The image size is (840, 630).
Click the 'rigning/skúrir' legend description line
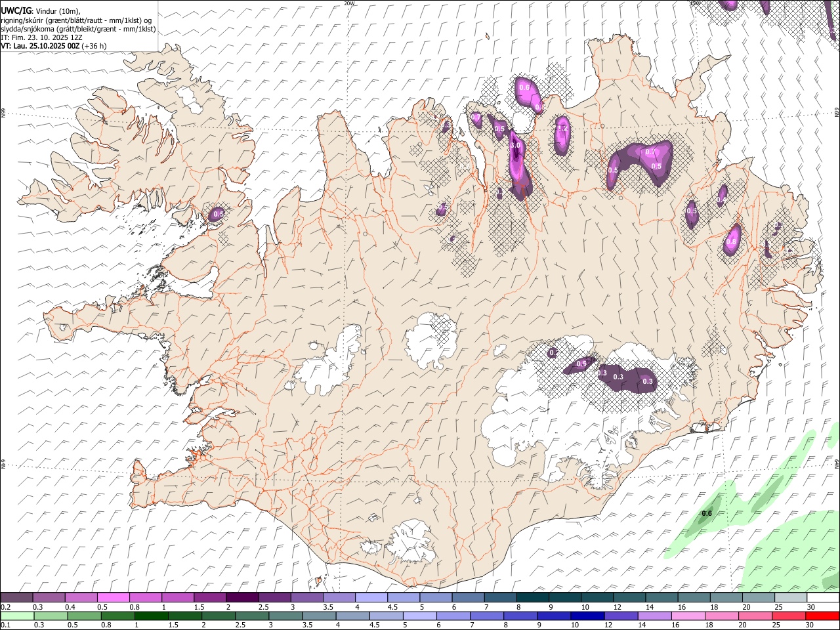coord(76,20)
